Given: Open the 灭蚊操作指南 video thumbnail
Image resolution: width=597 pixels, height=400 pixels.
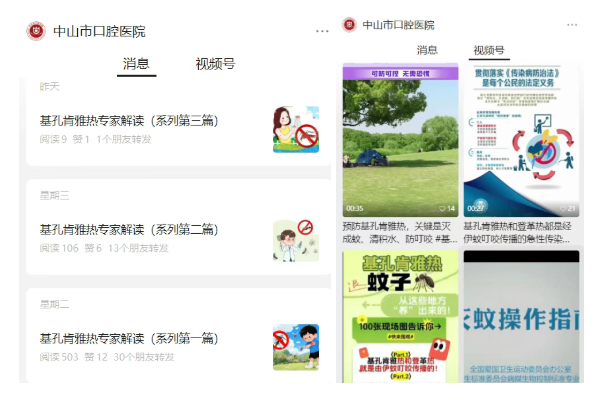Looking at the screenshot, I should pos(521,317).
